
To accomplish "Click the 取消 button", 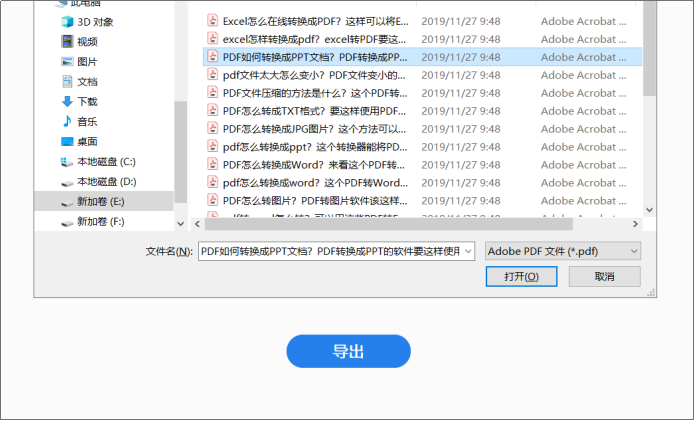I will click(x=605, y=277).
